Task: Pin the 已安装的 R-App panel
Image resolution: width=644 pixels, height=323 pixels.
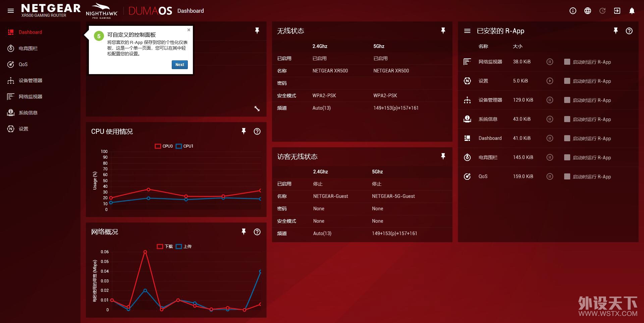Action: point(616,31)
